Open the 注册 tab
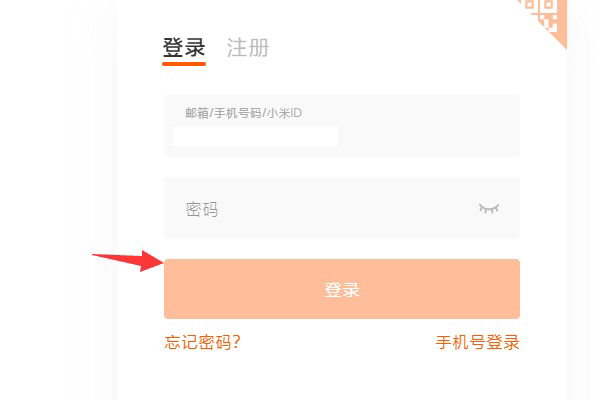600x400 pixels. pos(247,48)
